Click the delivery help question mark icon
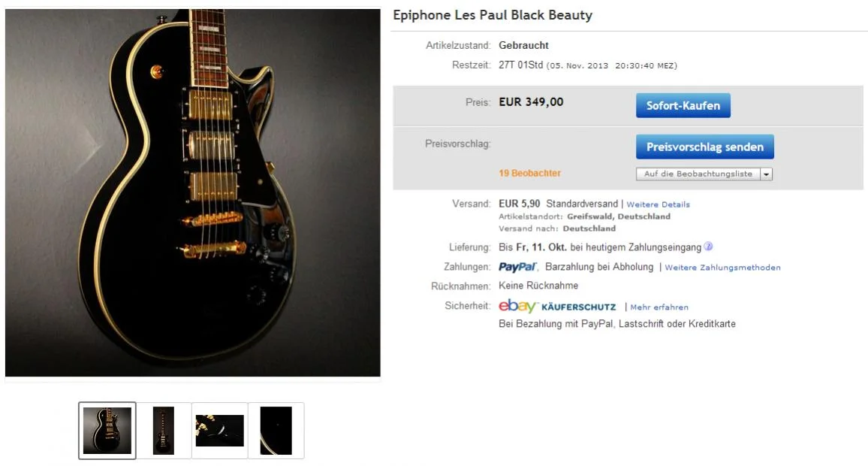 (708, 247)
